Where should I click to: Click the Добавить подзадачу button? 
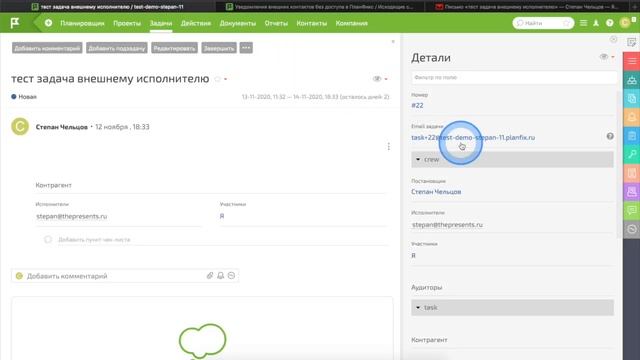[117, 48]
